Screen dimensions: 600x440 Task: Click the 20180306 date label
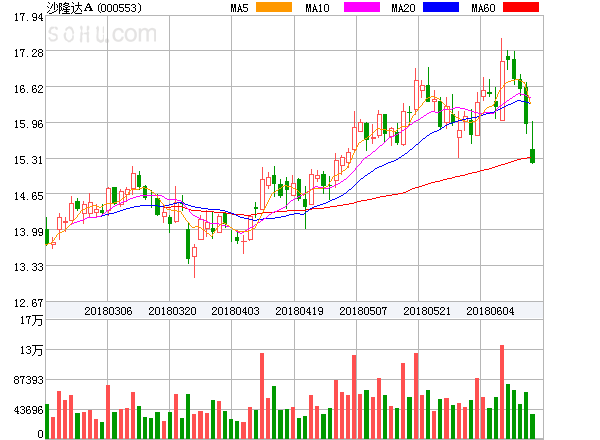pos(108,311)
